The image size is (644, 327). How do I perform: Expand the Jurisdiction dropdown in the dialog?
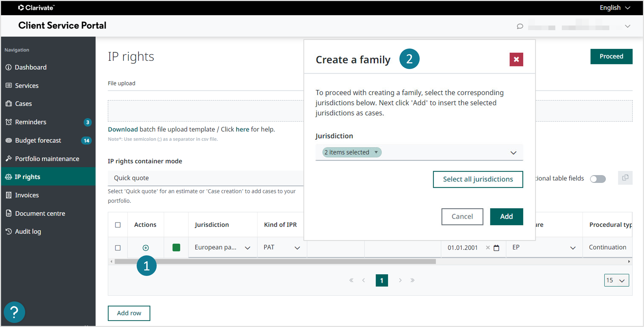[513, 153]
